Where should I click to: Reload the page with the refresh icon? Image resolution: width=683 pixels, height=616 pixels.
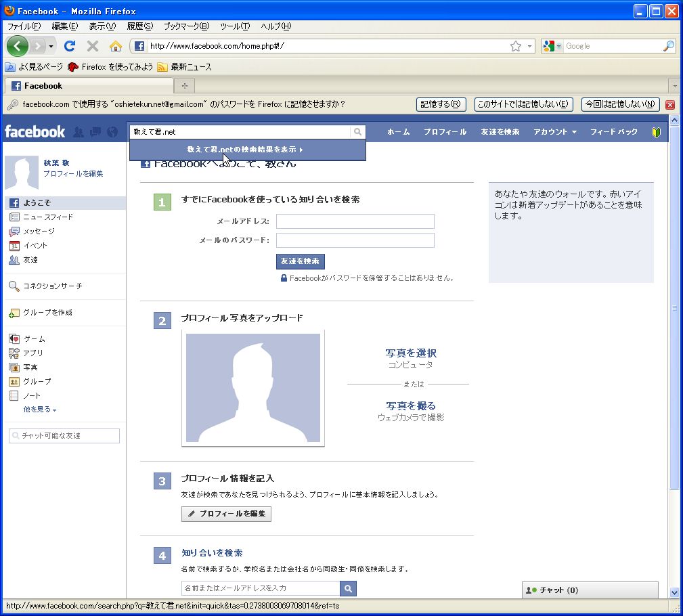pyautogui.click(x=70, y=46)
